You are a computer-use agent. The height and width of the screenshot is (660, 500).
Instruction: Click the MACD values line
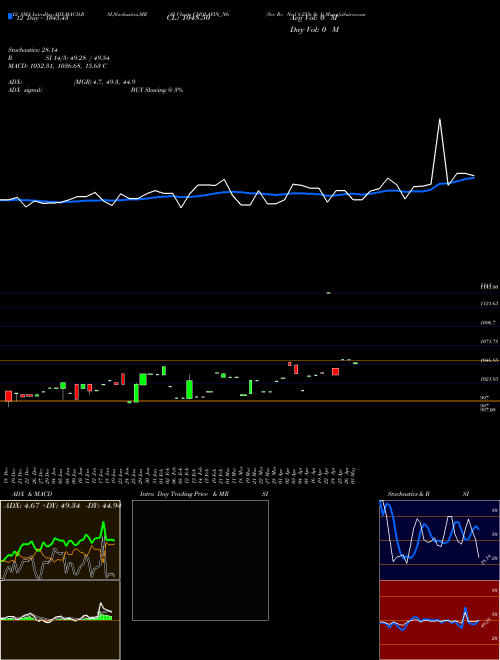point(57,66)
